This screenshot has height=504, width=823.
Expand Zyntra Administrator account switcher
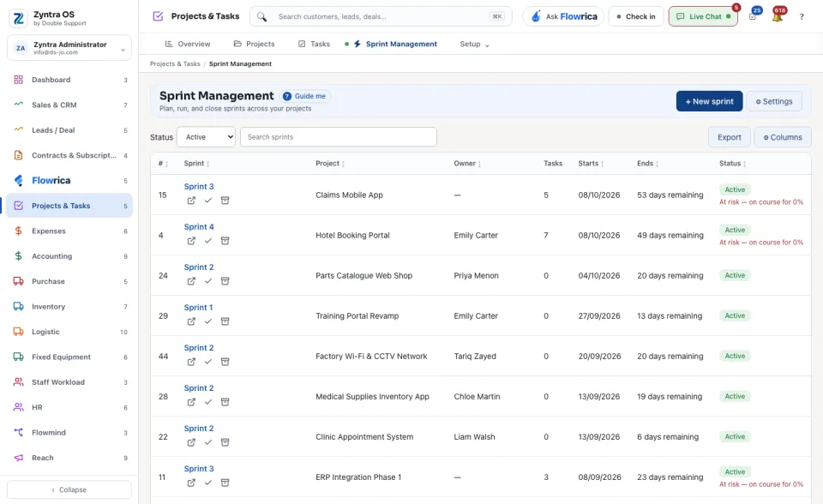69,48
